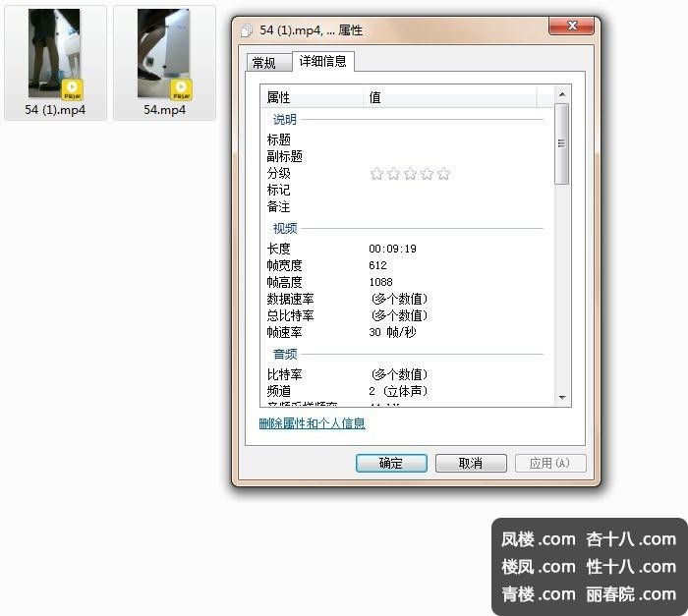
Task: Click the 属性 column header
Action: pyautogui.click(x=312, y=97)
